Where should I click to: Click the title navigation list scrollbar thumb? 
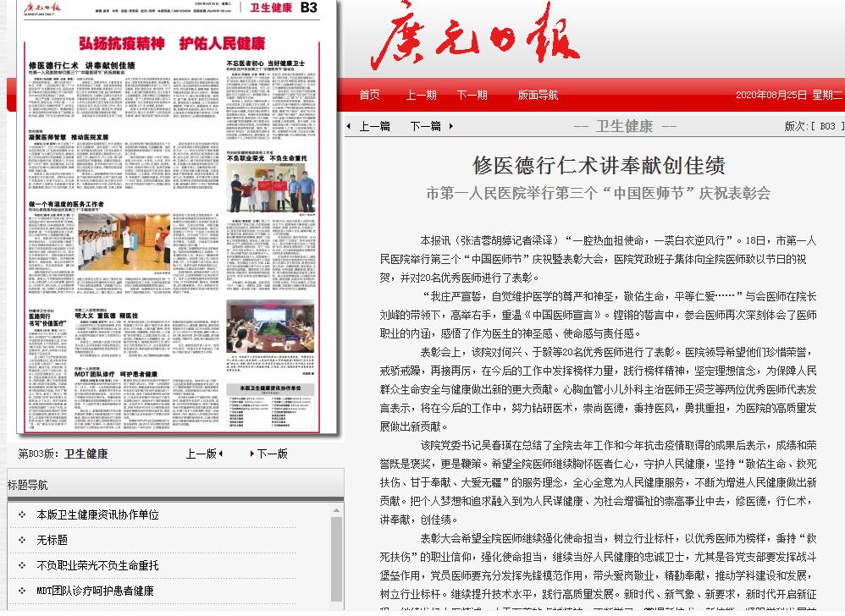click(336, 558)
